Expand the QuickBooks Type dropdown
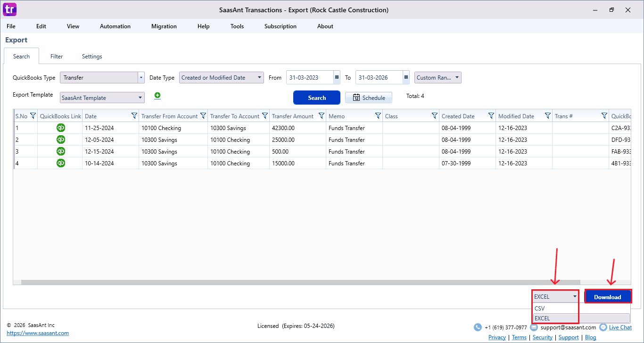This screenshot has height=343, width=644. (141, 78)
